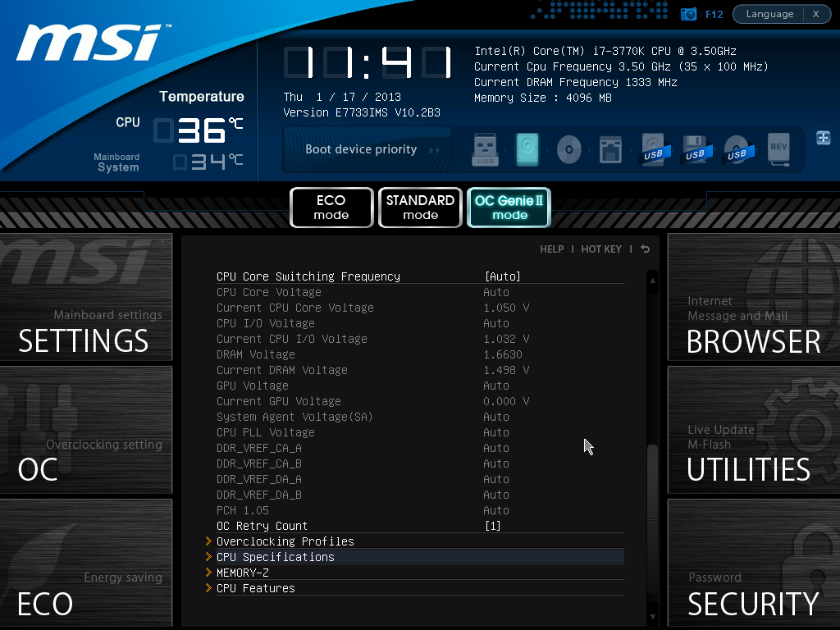Open the SETTINGS mainboard settings panel
The image size is (840, 630).
pyautogui.click(x=86, y=297)
